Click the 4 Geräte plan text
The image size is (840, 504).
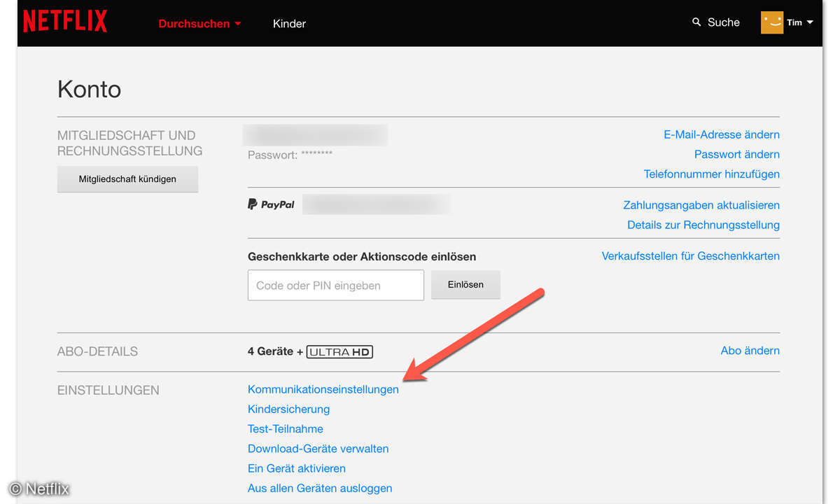(x=271, y=351)
